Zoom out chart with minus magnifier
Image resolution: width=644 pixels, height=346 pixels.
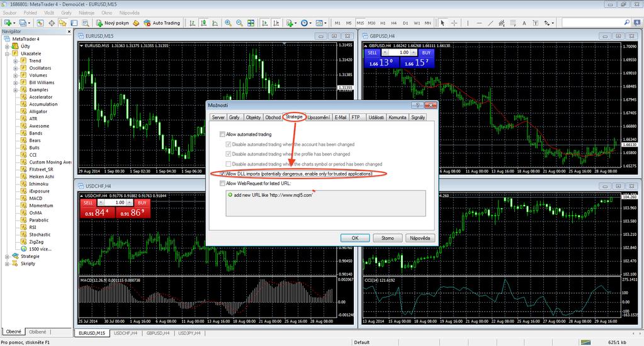(x=239, y=23)
